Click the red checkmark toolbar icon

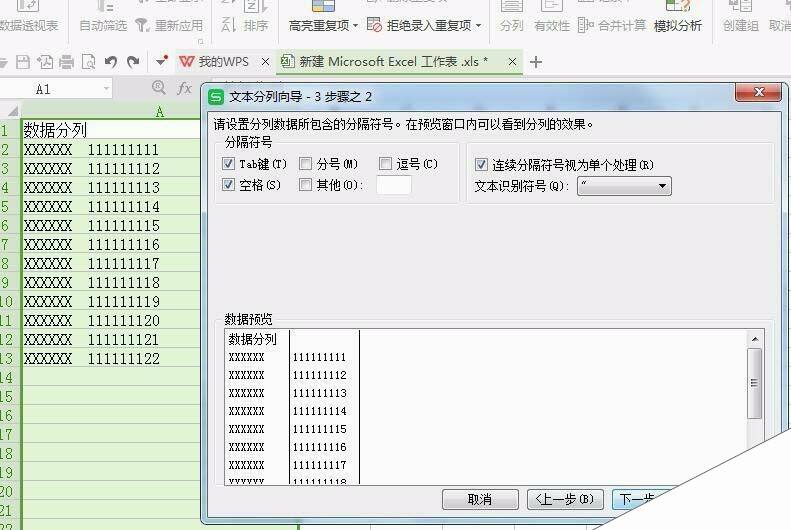(161, 61)
